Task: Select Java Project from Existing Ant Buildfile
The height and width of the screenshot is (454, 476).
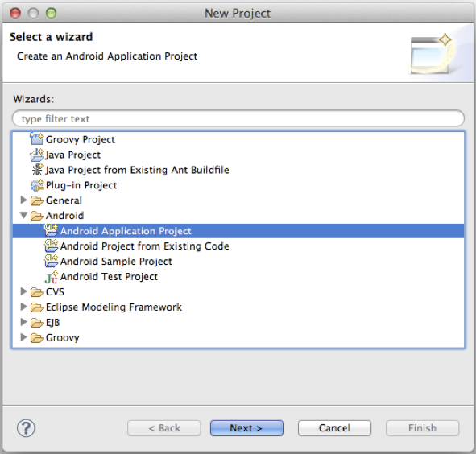Action: coord(137,170)
